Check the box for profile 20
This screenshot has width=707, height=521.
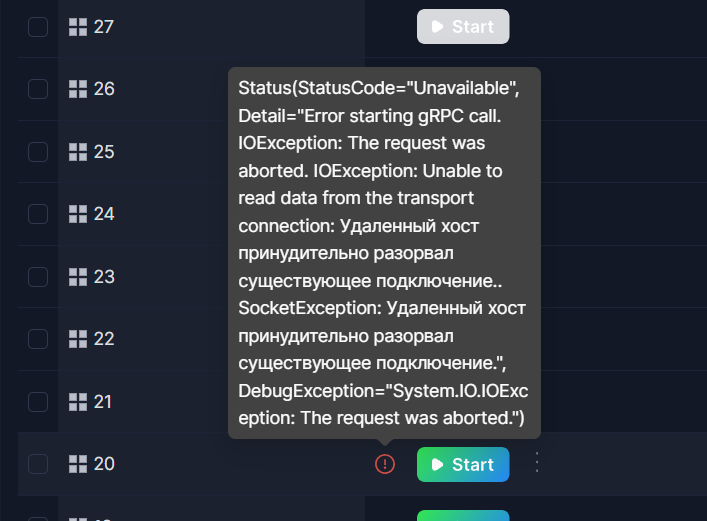38,464
